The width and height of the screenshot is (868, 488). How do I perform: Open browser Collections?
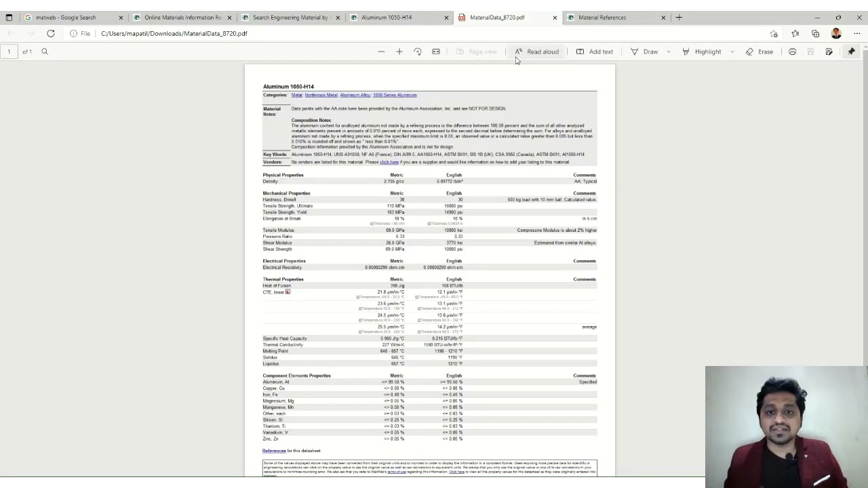[x=815, y=33]
